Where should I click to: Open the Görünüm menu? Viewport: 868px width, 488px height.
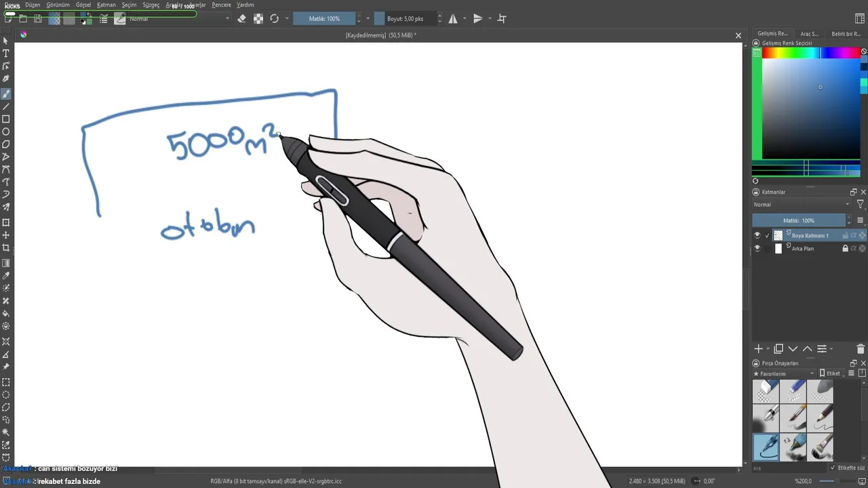click(x=58, y=5)
